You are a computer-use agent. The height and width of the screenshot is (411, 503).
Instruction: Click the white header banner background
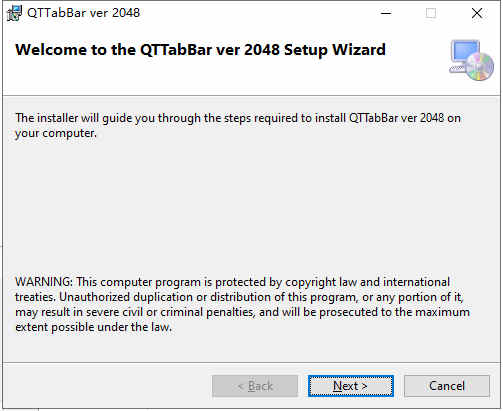(233, 78)
